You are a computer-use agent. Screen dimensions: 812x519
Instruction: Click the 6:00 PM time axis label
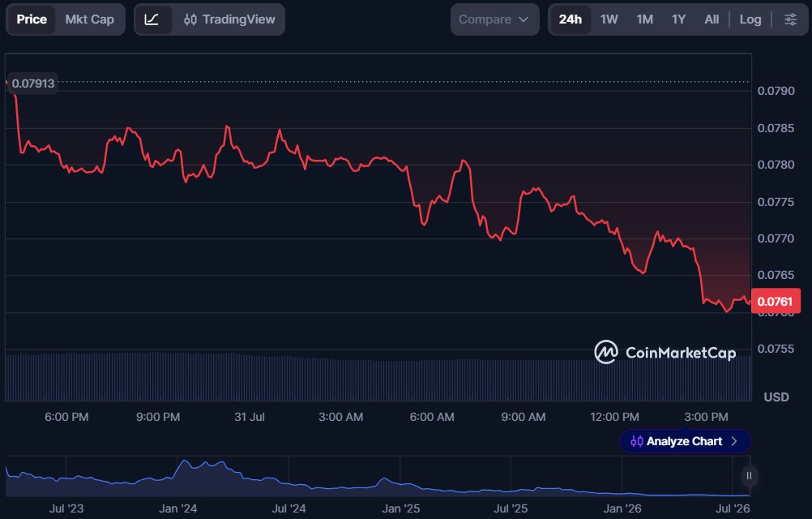66,417
